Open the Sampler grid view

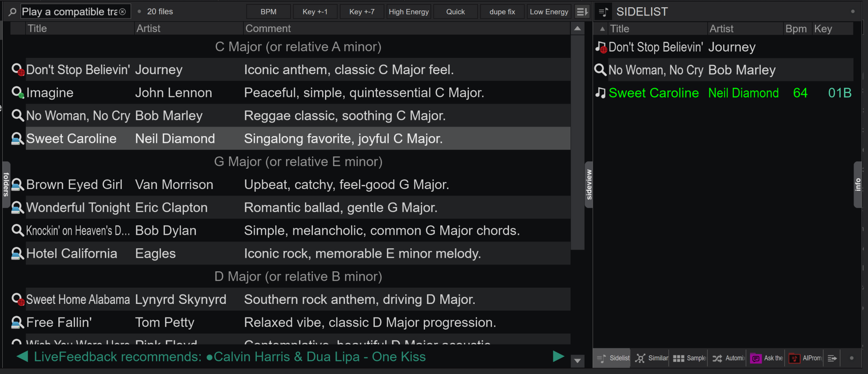click(689, 358)
